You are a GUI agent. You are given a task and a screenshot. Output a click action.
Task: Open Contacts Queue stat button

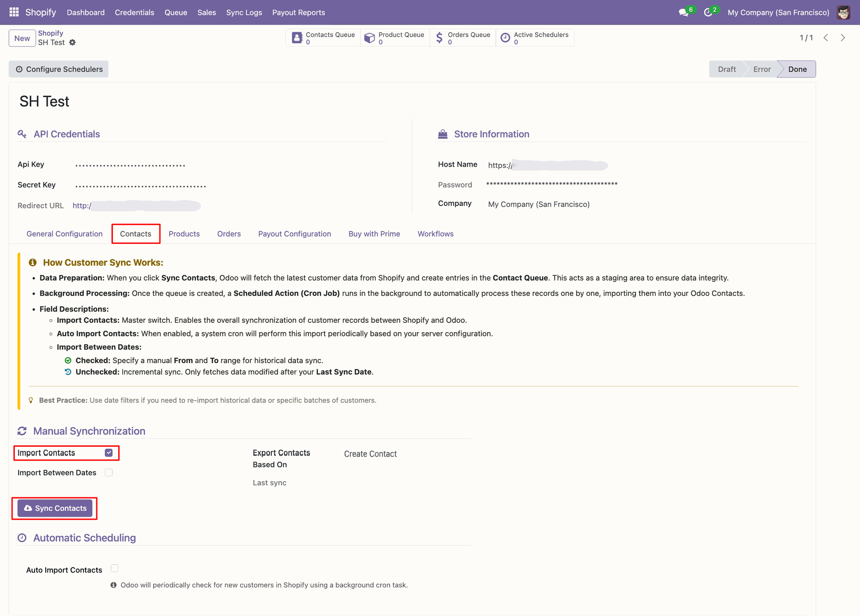coord(323,38)
